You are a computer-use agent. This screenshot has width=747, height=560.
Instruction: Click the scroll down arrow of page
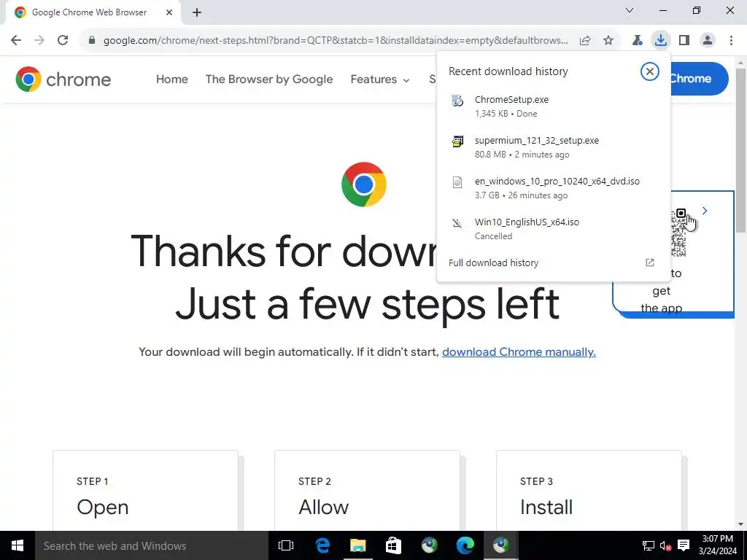(x=741, y=524)
